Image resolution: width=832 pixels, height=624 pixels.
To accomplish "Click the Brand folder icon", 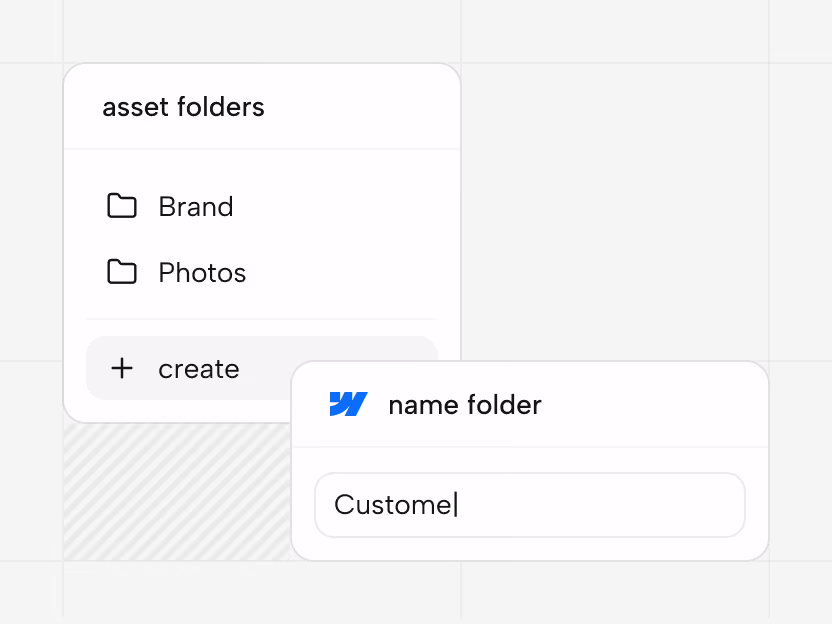I will [122, 206].
